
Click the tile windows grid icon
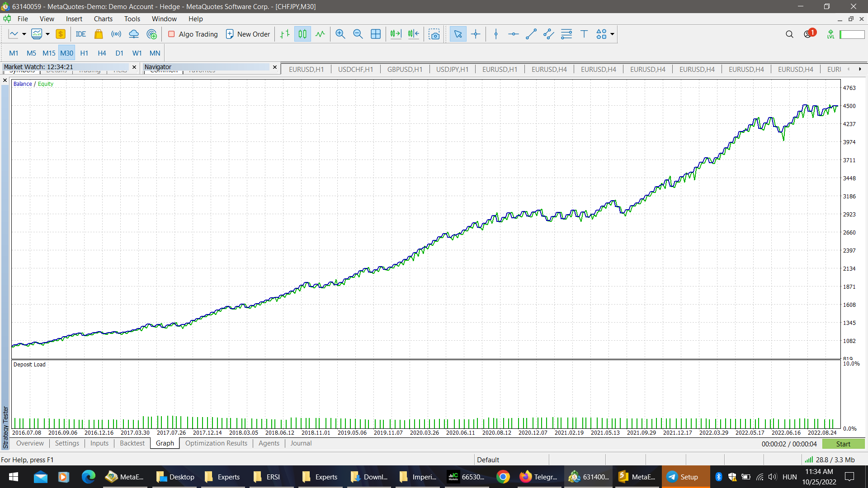pos(375,34)
